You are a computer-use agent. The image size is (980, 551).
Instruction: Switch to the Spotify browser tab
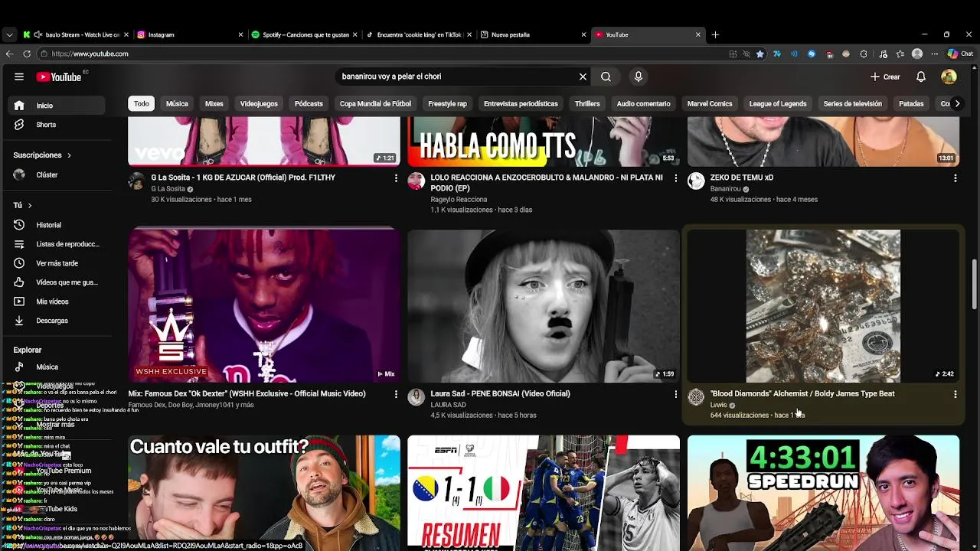click(304, 34)
